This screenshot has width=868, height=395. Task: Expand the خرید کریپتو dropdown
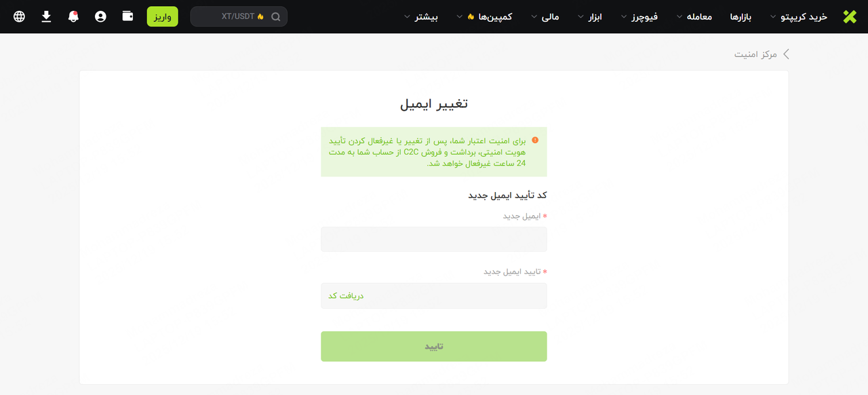pyautogui.click(x=800, y=16)
